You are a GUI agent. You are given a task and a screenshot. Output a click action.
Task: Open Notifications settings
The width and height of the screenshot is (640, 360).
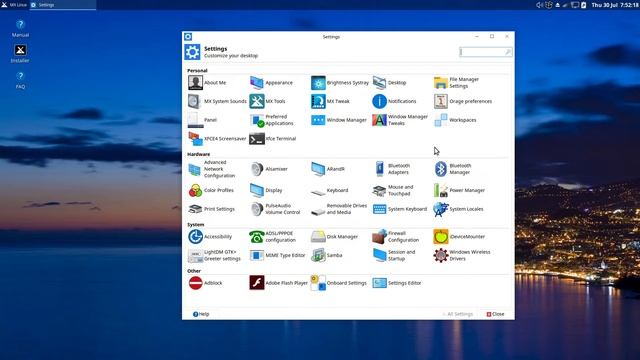[394, 101]
